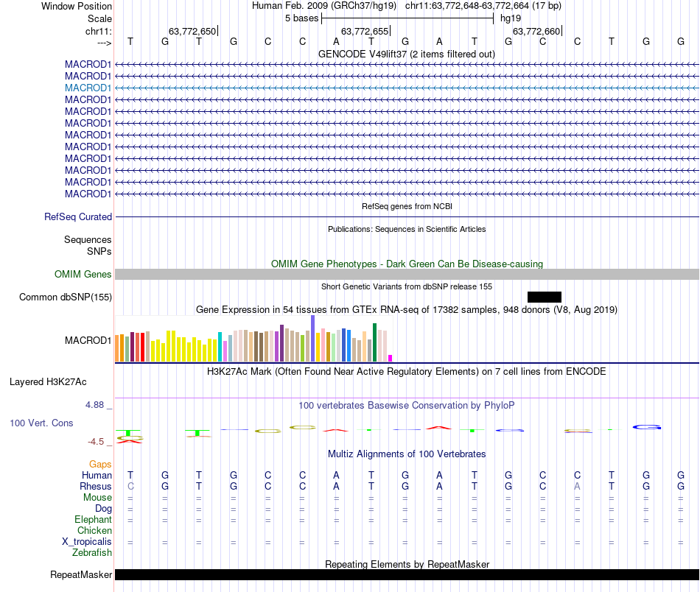Click the X_tropicalis species label
This screenshot has height=592, width=700.
(x=87, y=542)
